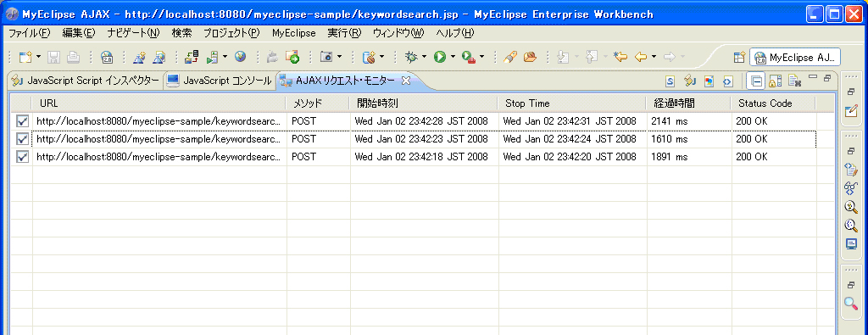Open the Debug dropdown arrow
868x335 pixels.
point(424,57)
